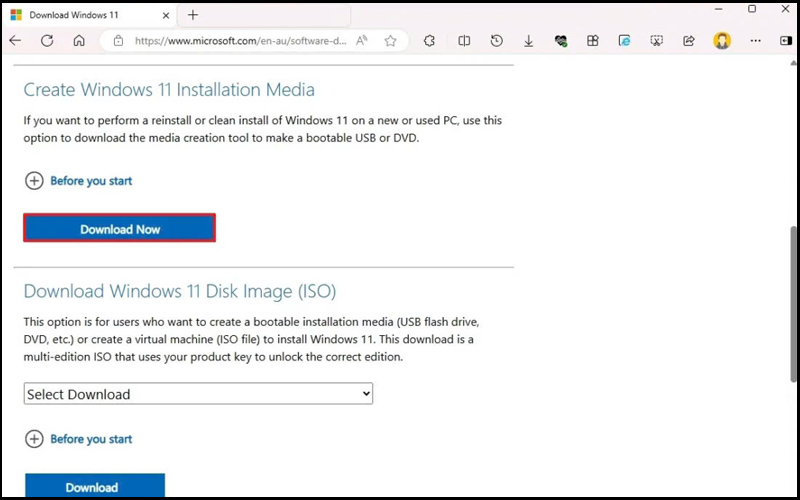Open the browser home page
This screenshot has width=800, height=500.
(x=79, y=40)
